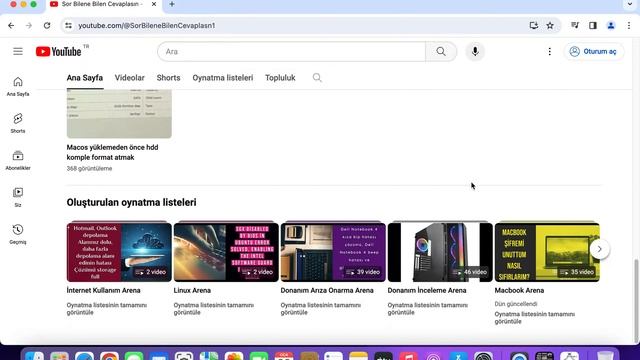This screenshot has width=640, height=360.
Task: Click 368 görüntüleme view count text
Action: (89, 168)
